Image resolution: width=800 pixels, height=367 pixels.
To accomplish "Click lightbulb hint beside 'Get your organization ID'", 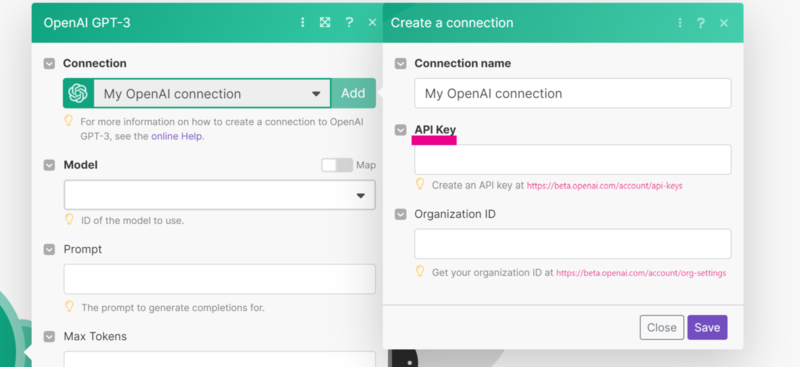I will (420, 271).
